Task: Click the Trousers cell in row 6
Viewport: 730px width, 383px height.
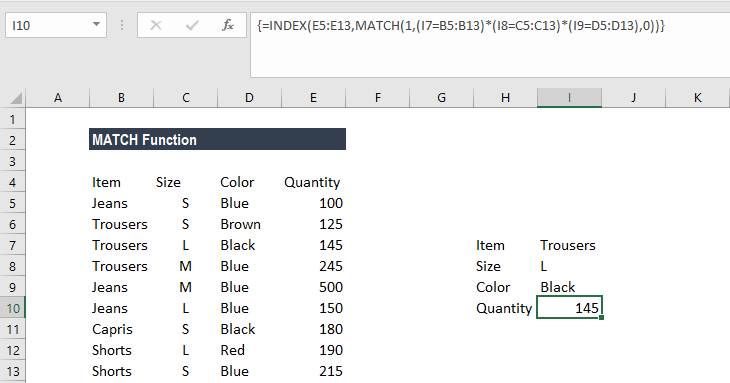Action: coord(120,224)
